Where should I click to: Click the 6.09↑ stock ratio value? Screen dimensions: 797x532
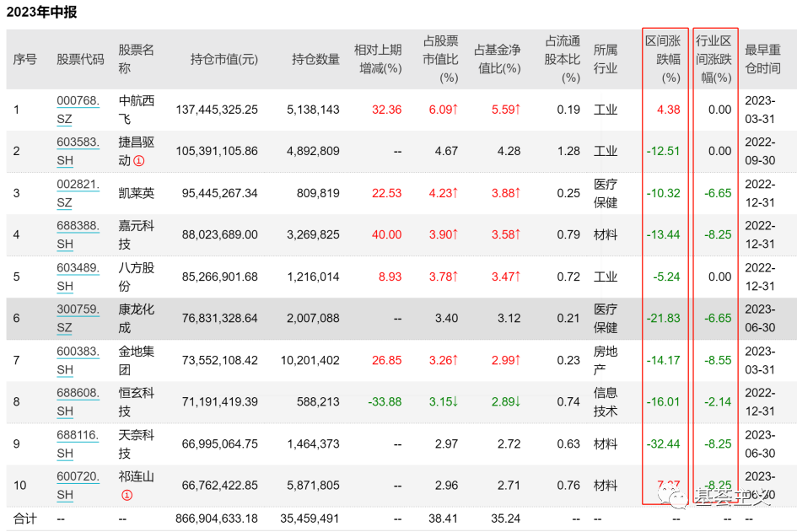(444, 110)
